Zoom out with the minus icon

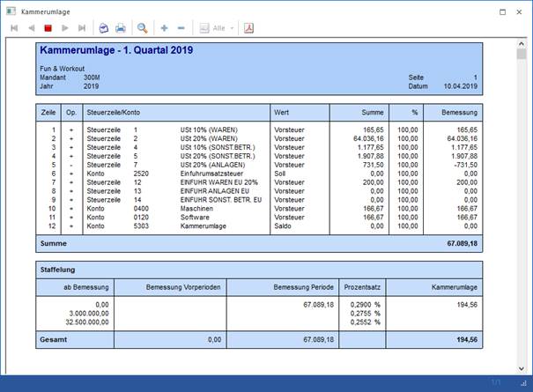181,28
